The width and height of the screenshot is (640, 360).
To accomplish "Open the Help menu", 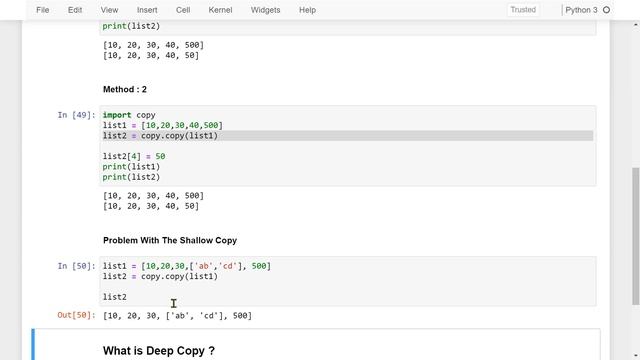I will [x=307, y=10].
